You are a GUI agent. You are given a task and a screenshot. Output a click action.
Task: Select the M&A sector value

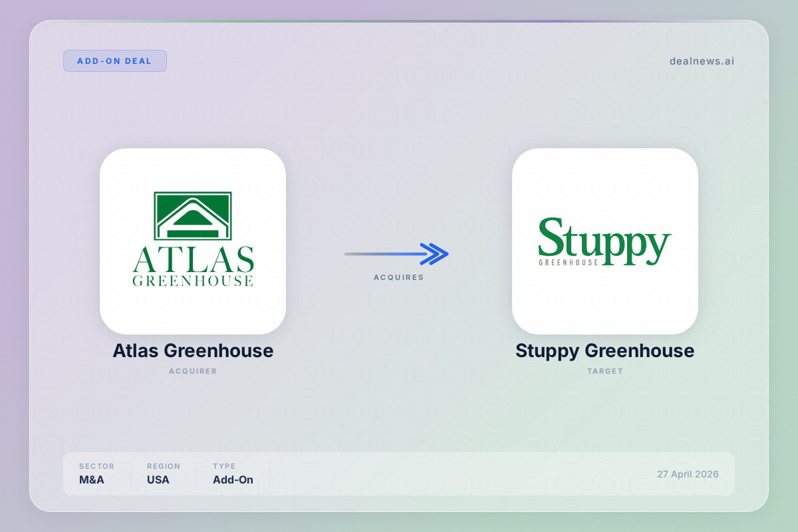(92, 479)
